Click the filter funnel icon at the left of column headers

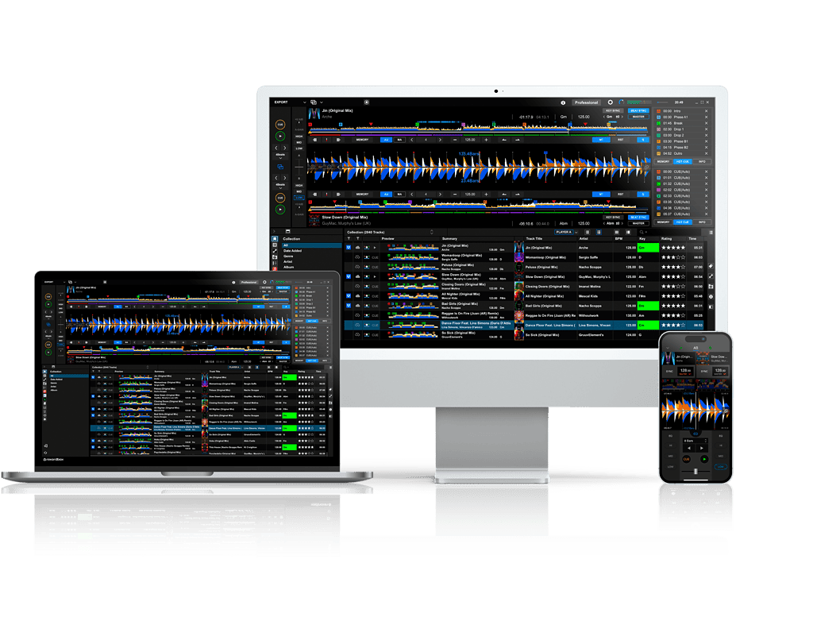click(349, 238)
